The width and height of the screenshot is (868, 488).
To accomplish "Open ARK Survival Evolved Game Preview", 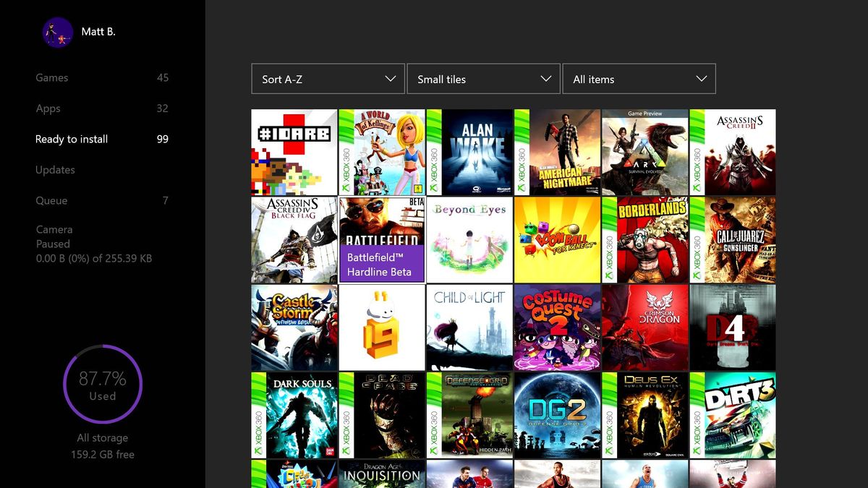I will (x=645, y=152).
